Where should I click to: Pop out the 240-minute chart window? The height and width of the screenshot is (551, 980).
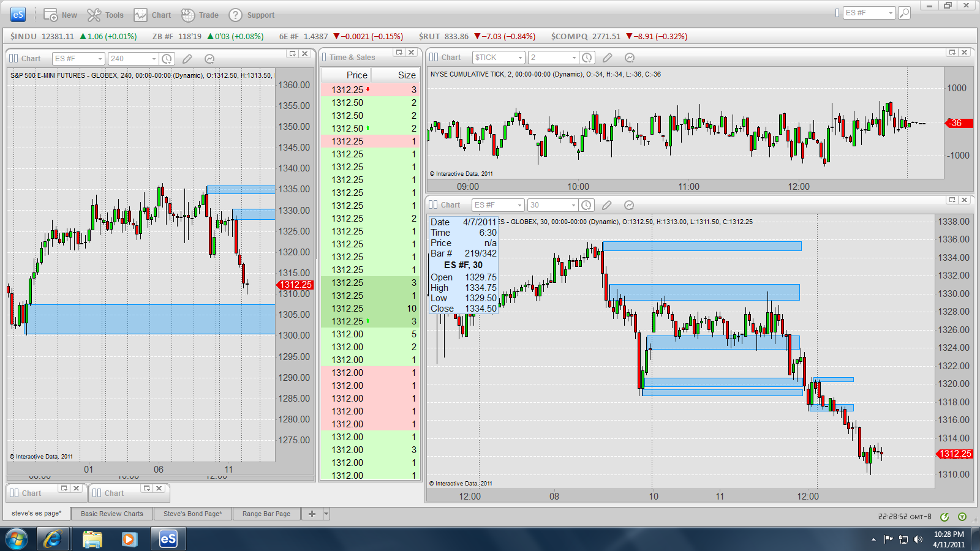click(x=293, y=53)
